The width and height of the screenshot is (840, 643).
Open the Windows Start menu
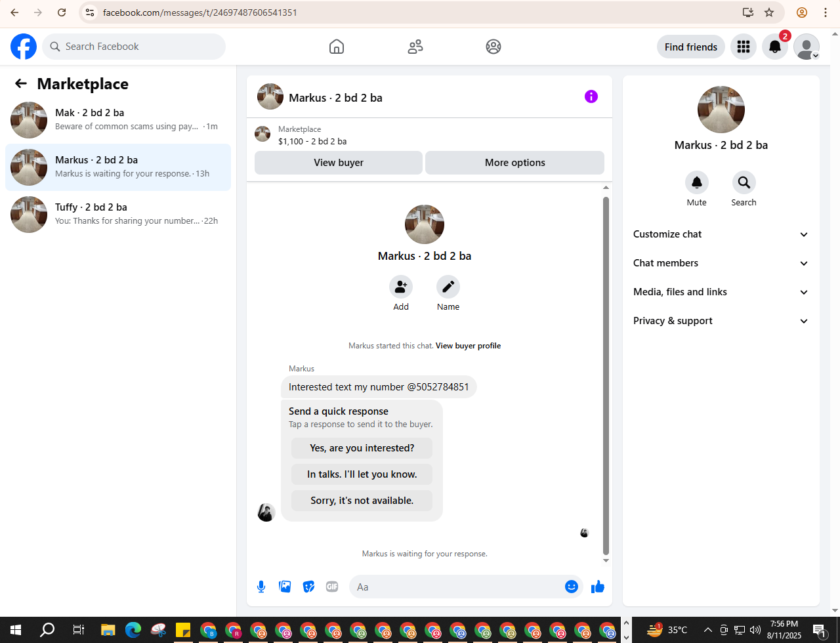[16, 630]
